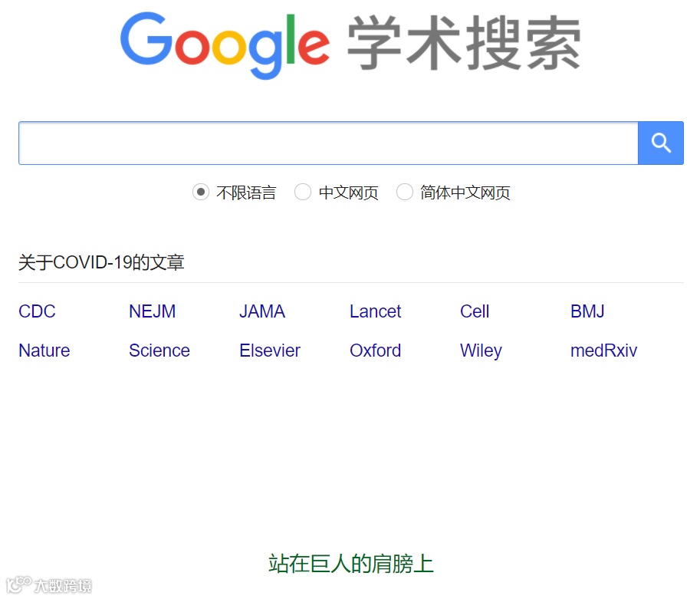Select the 不限语言 radio option

(200, 192)
